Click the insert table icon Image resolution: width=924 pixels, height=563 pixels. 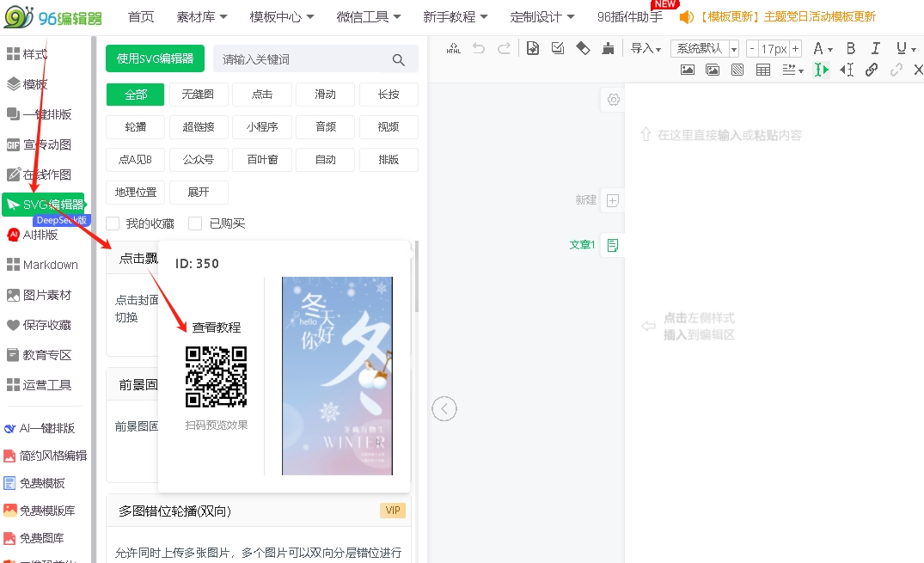[x=762, y=70]
